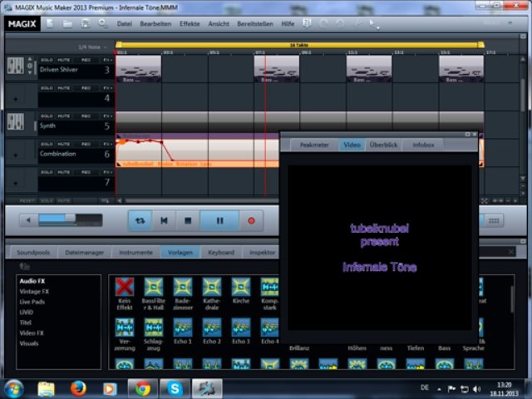Choose the Badezimmer effect preset
Screen dimensions: 532x399
183,288
